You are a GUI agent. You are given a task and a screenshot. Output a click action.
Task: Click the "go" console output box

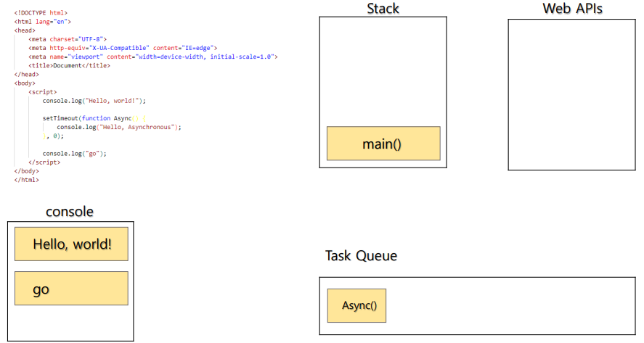(71, 288)
